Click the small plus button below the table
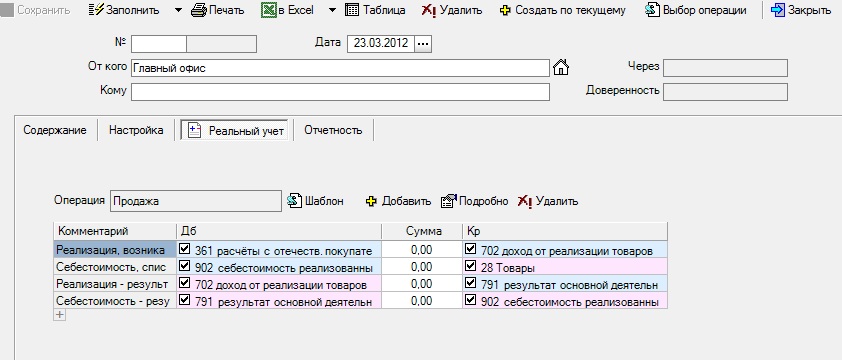Image resolution: width=842 pixels, height=360 pixels. click(x=60, y=315)
